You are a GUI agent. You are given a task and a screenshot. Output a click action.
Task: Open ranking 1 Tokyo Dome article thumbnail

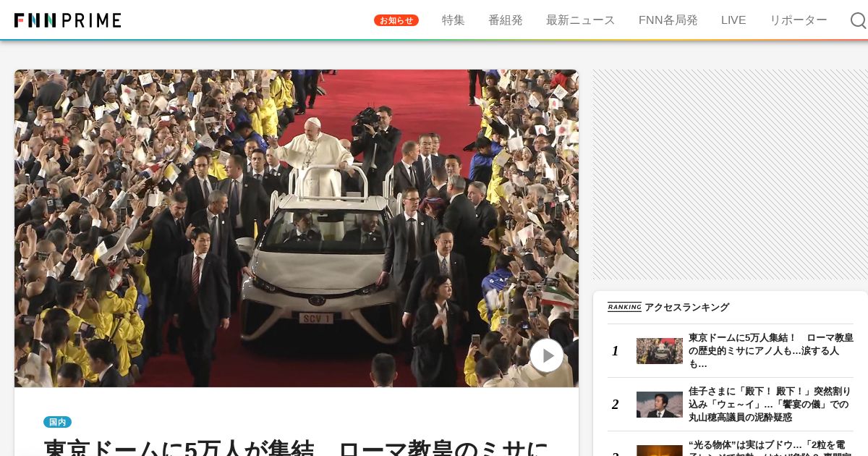(x=660, y=351)
